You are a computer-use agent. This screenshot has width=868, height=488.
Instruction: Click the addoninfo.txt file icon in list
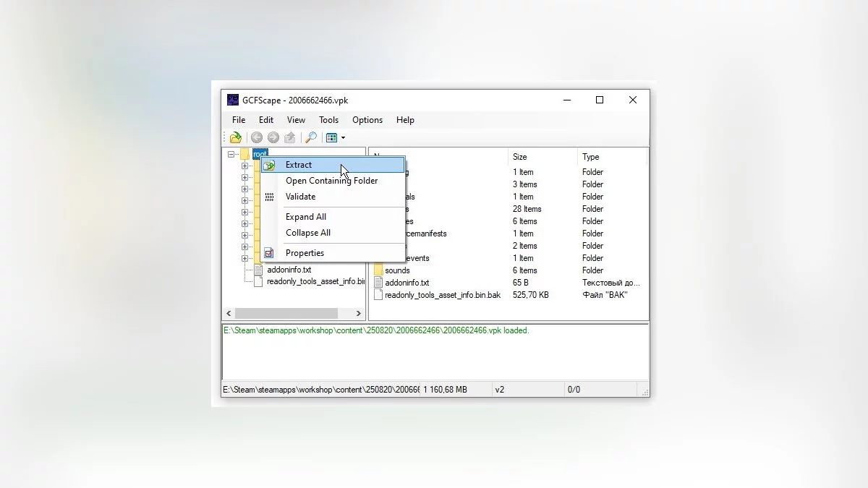[378, 283]
